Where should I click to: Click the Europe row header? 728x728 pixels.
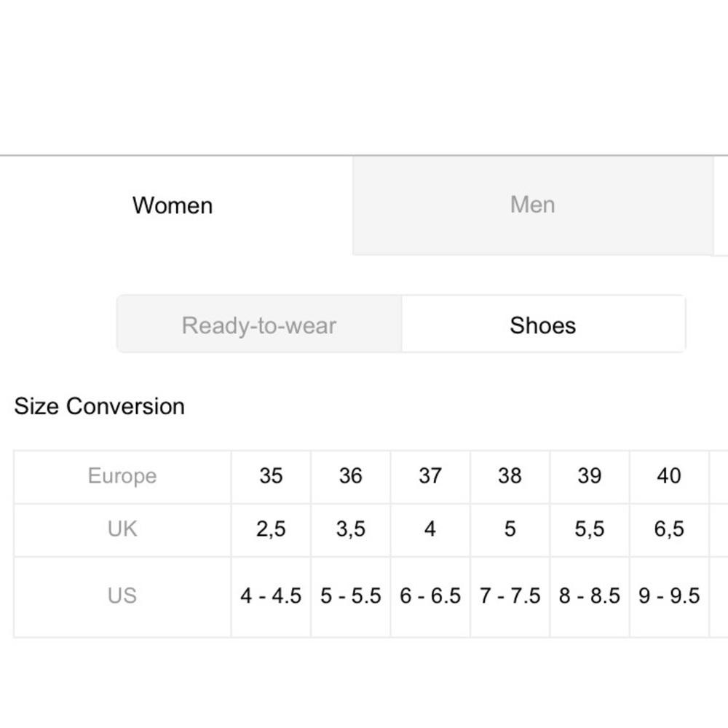[122, 476]
